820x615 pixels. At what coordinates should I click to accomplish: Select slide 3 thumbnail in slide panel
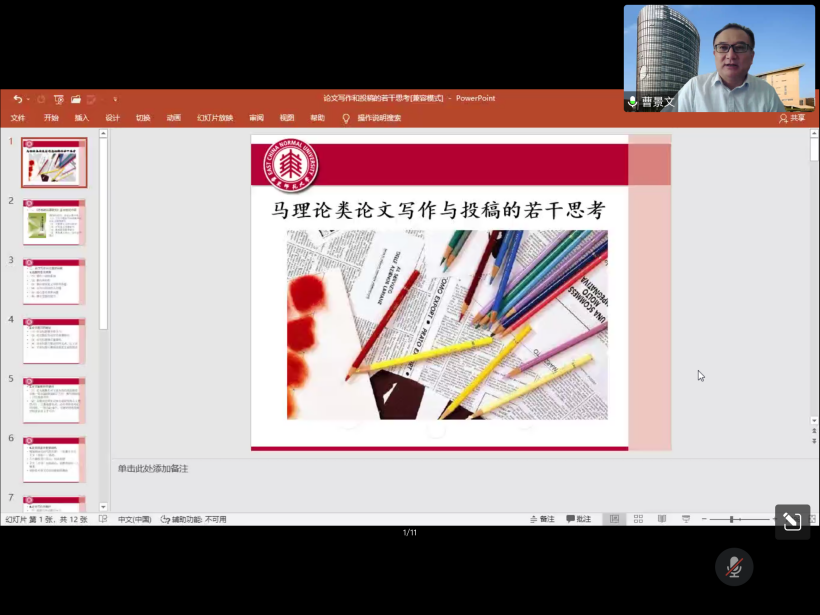point(54,281)
